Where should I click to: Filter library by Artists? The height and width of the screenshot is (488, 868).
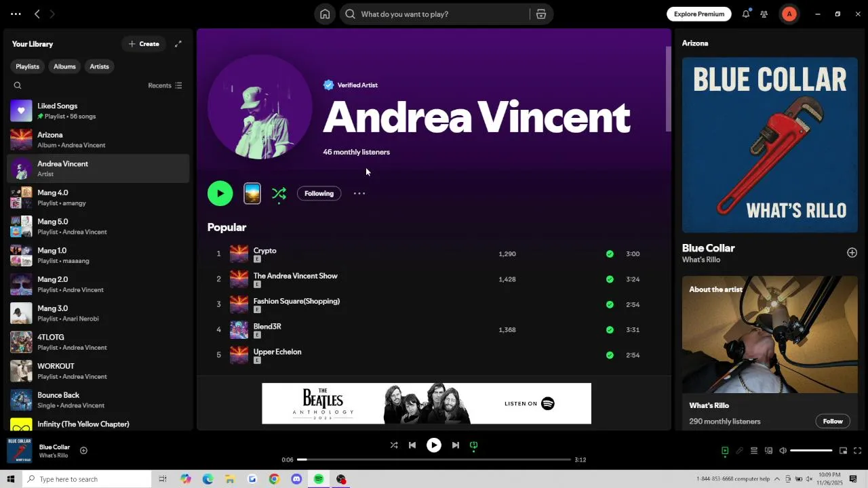tap(99, 66)
